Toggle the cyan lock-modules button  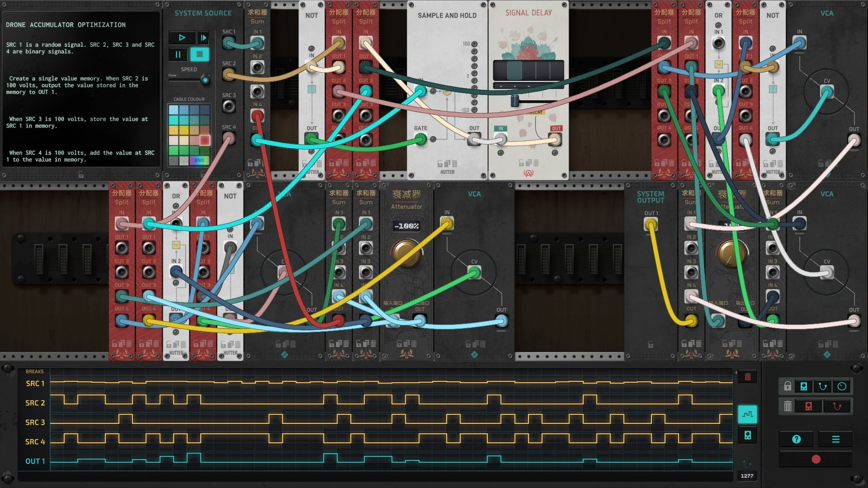point(804,386)
